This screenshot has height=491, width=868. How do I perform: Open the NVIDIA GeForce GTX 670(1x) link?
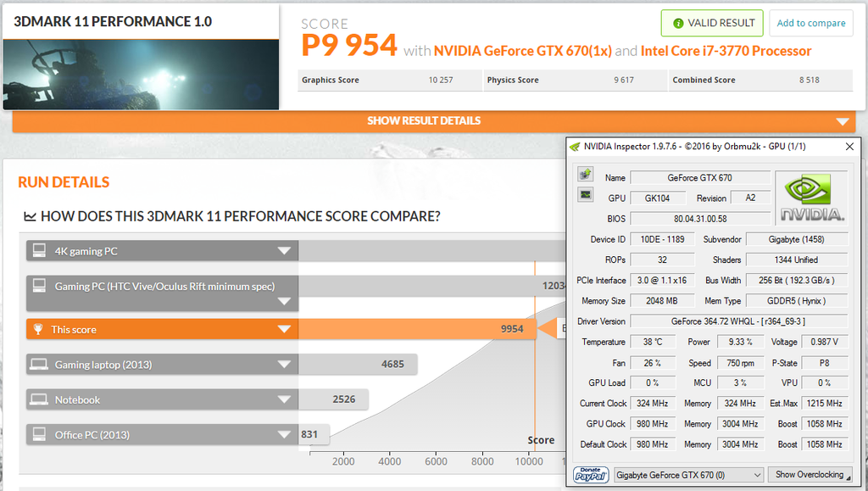[x=522, y=51]
